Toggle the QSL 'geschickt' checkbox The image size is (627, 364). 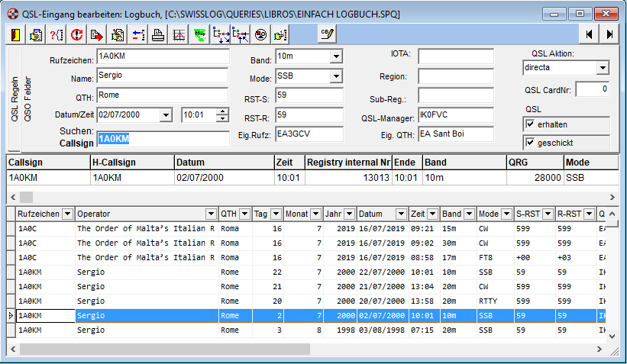(531, 142)
